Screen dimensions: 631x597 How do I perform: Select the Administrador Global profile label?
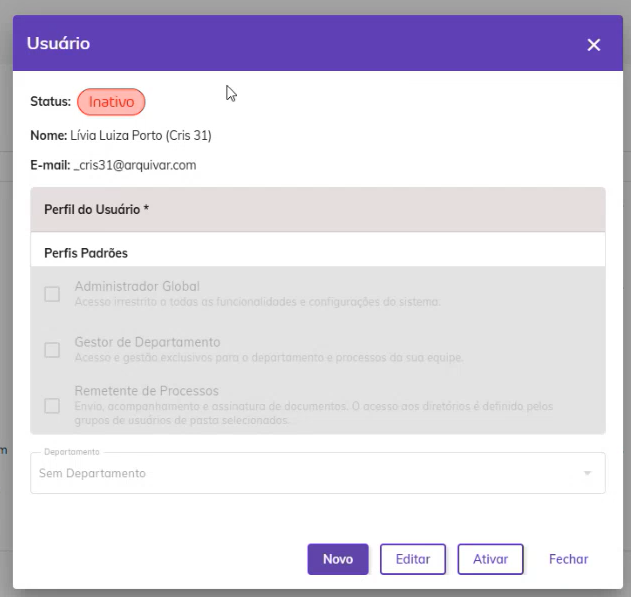tap(137, 286)
